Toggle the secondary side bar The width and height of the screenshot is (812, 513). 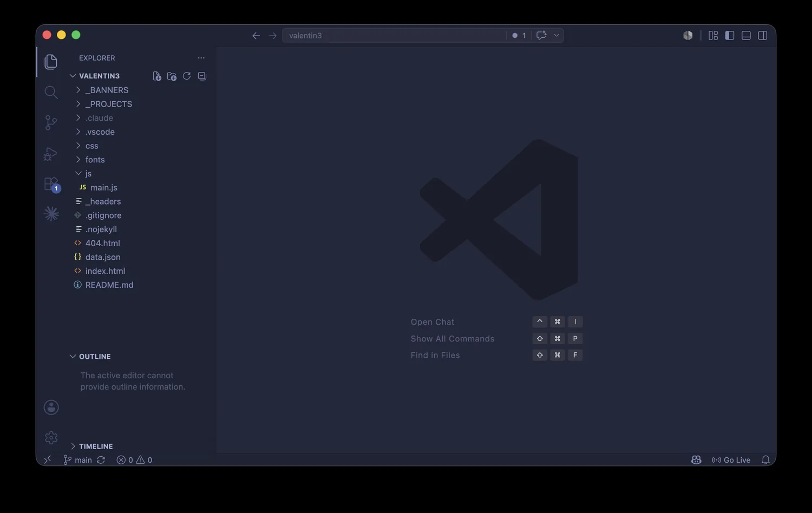(763, 35)
